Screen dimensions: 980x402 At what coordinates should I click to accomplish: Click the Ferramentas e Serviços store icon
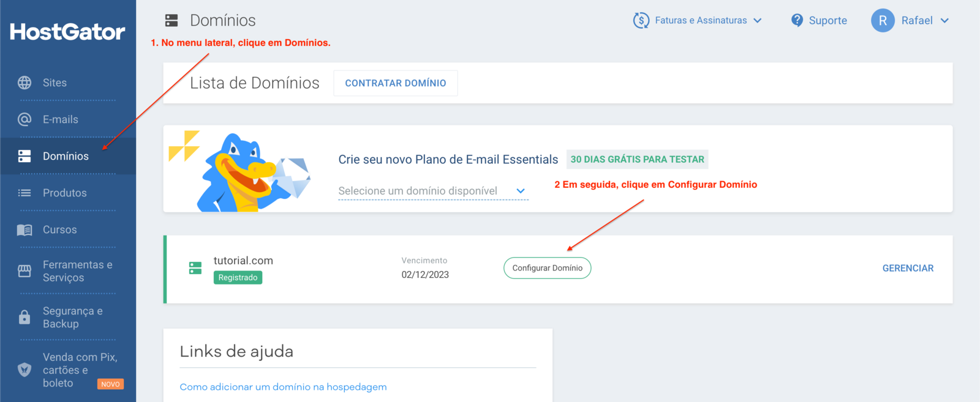coord(24,271)
